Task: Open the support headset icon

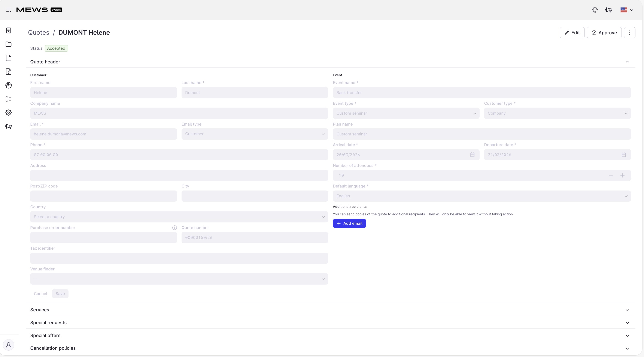Action: point(595,10)
